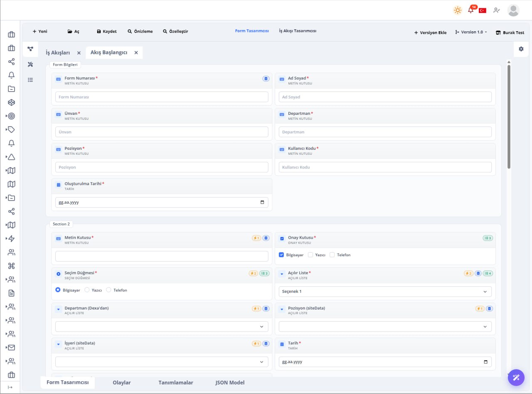
Task: Open the user avatar profile menu
Action: tap(513, 10)
